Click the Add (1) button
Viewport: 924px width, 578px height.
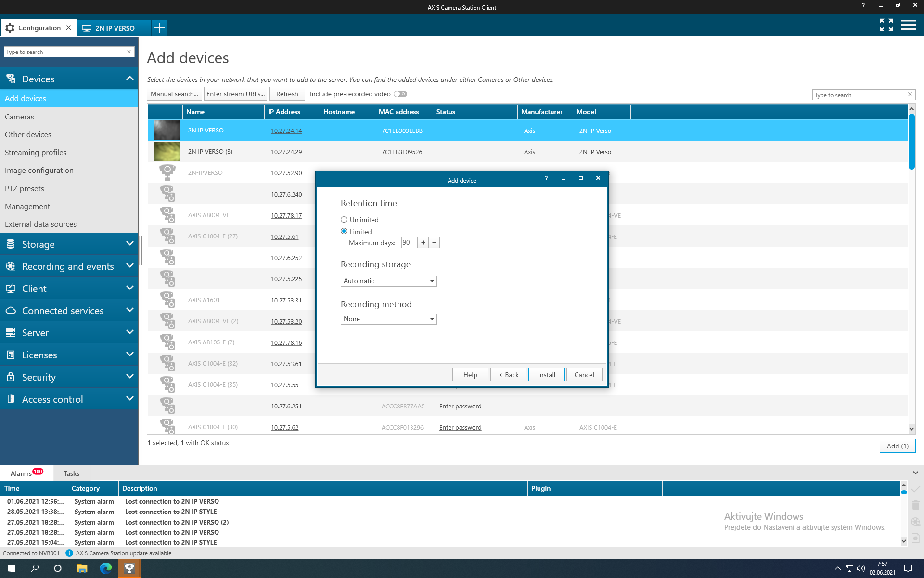(898, 446)
